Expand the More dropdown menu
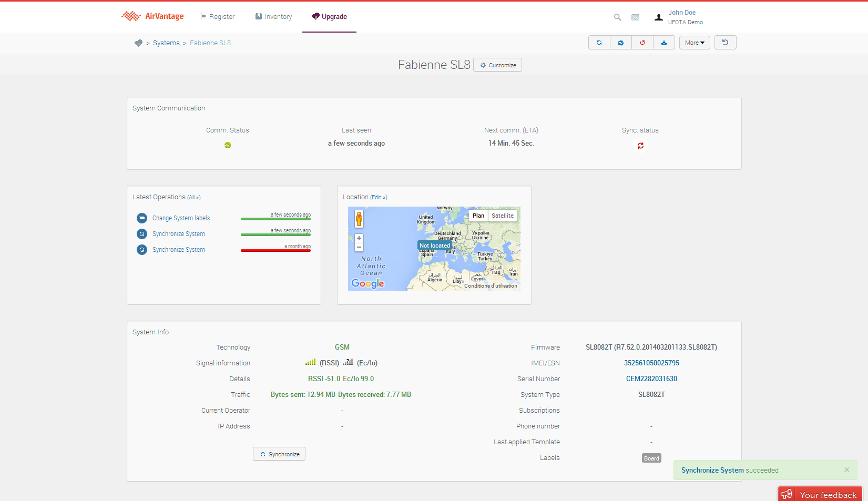The width and height of the screenshot is (868, 501). point(694,43)
